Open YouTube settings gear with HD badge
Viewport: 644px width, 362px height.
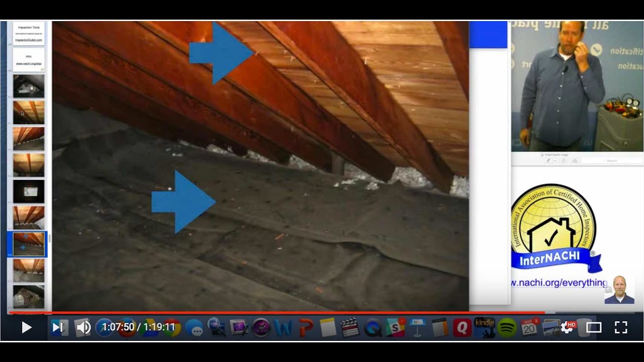point(569,327)
